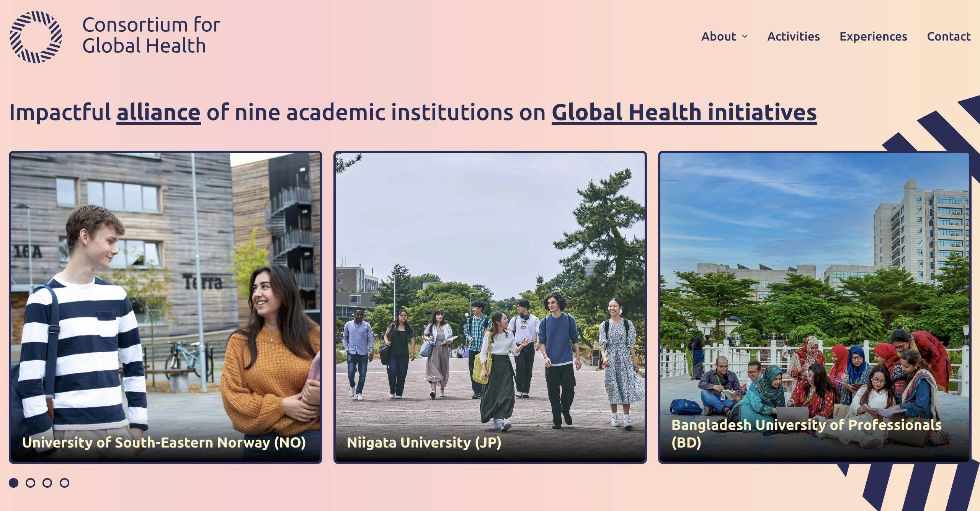
Task: Open the Experiences page
Action: tap(873, 36)
